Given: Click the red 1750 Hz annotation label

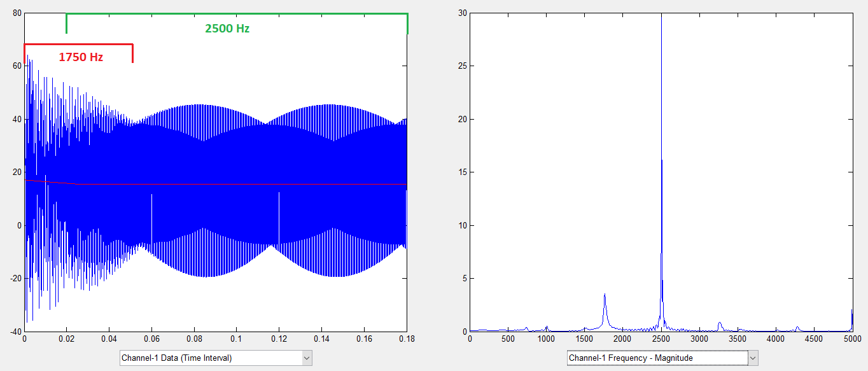Looking at the screenshot, I should tap(81, 57).
